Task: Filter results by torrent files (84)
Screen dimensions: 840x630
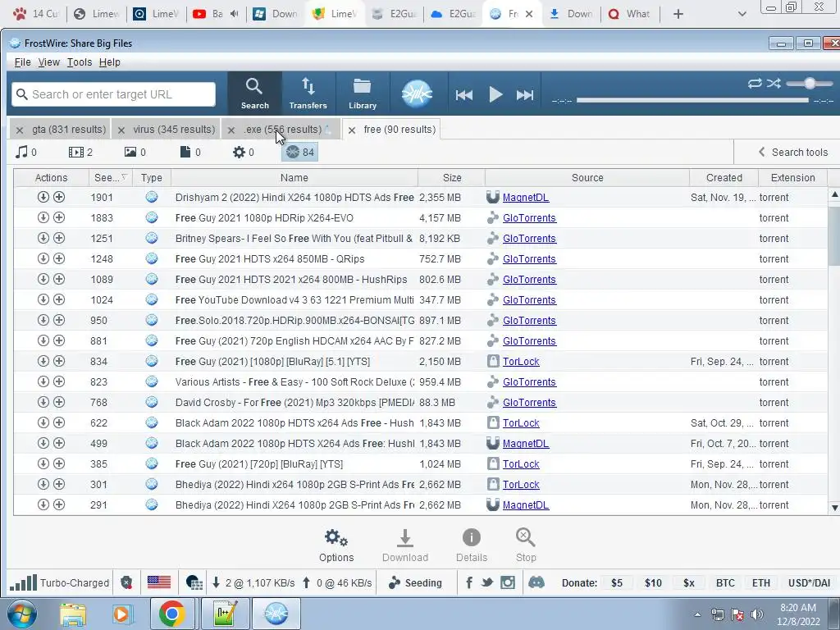Action: [300, 152]
